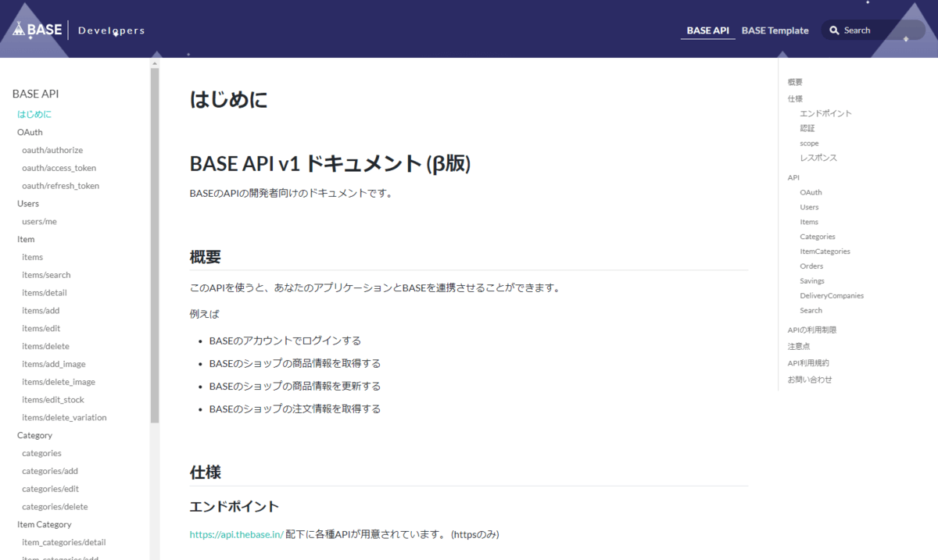Jump to お問い合わせ in table of contents
Screen dimensions: 938x560
click(x=810, y=380)
